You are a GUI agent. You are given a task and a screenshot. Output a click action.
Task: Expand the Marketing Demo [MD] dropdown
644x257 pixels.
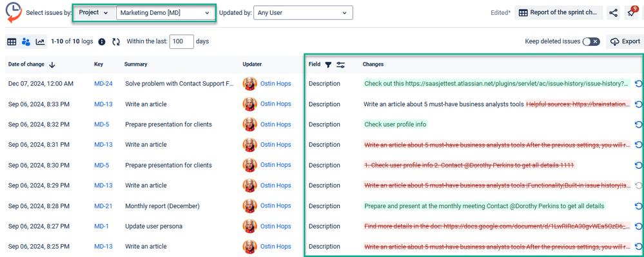click(166, 13)
